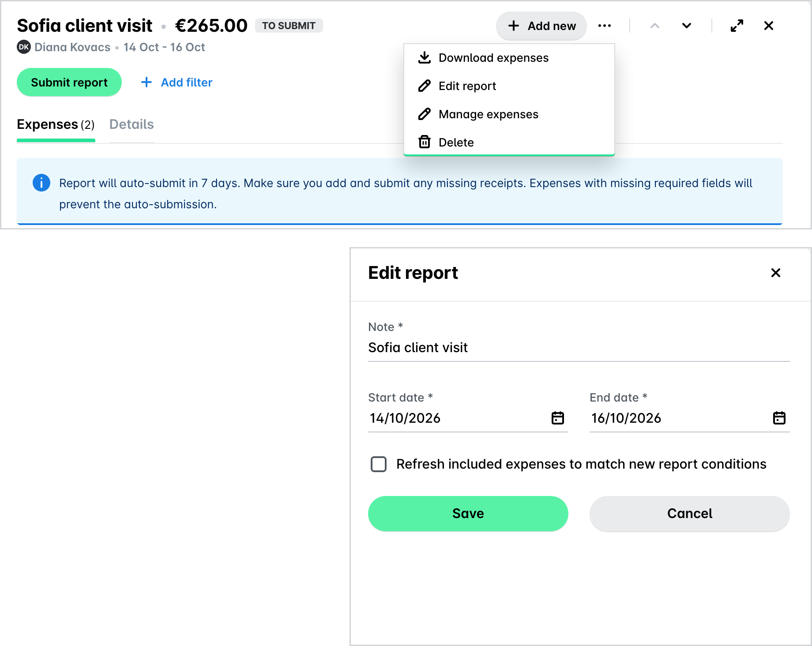Save the edited report
Viewport: 812px width, 646px height.
(x=468, y=514)
